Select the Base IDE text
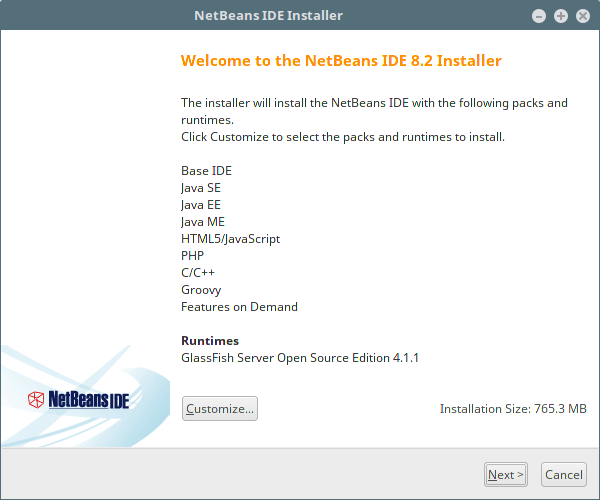 (206, 171)
